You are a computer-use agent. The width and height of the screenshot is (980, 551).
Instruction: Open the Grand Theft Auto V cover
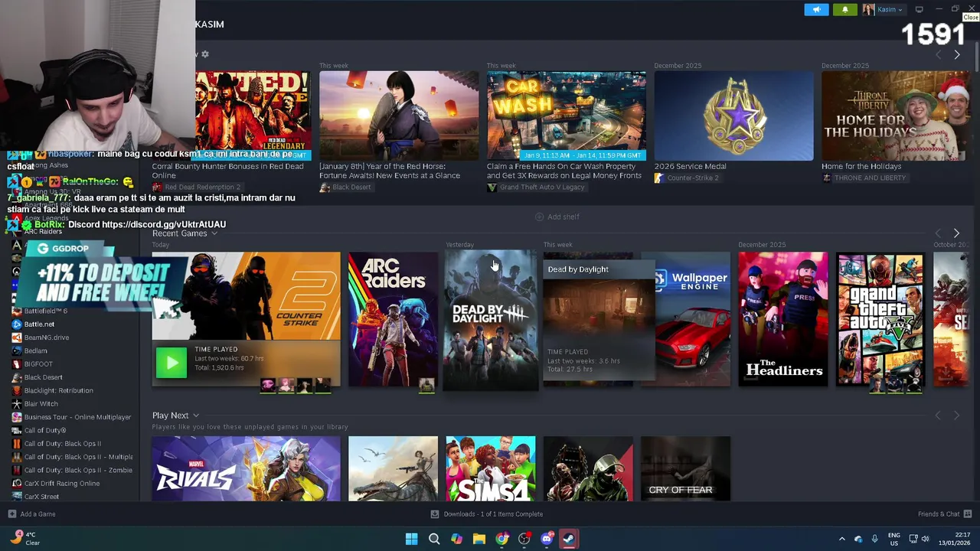(x=880, y=319)
